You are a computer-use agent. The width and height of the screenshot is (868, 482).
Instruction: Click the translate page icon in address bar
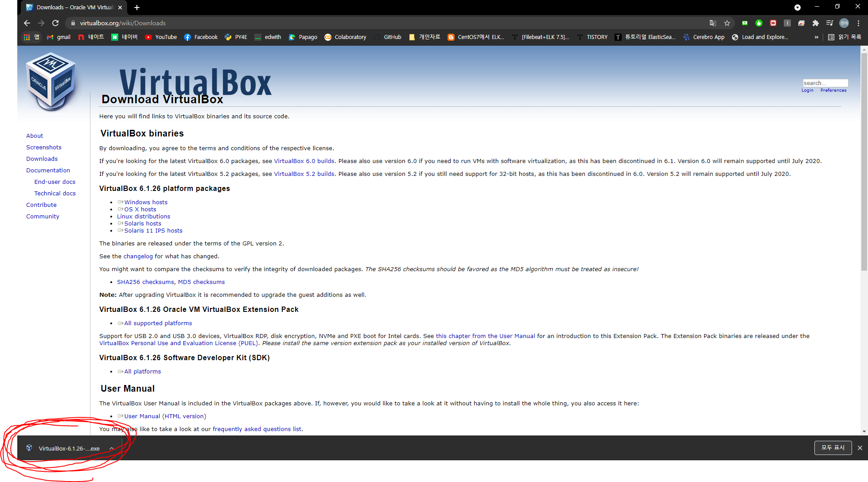(x=712, y=23)
